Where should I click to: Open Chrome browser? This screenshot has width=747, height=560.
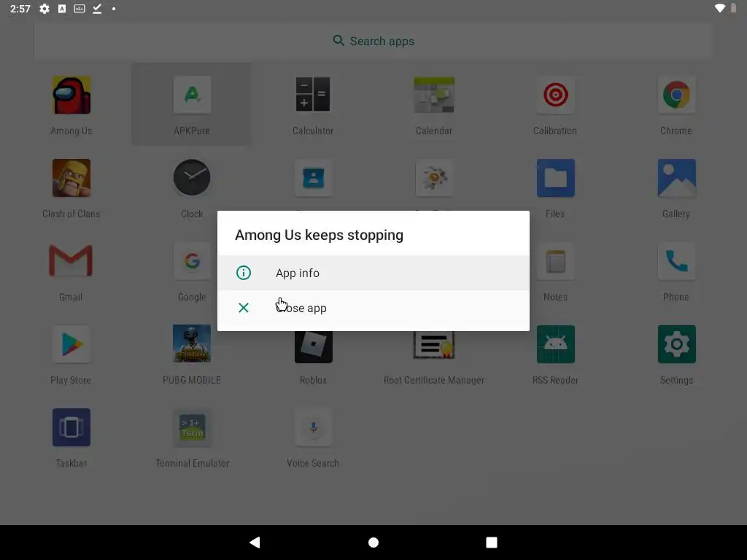pyautogui.click(x=676, y=95)
